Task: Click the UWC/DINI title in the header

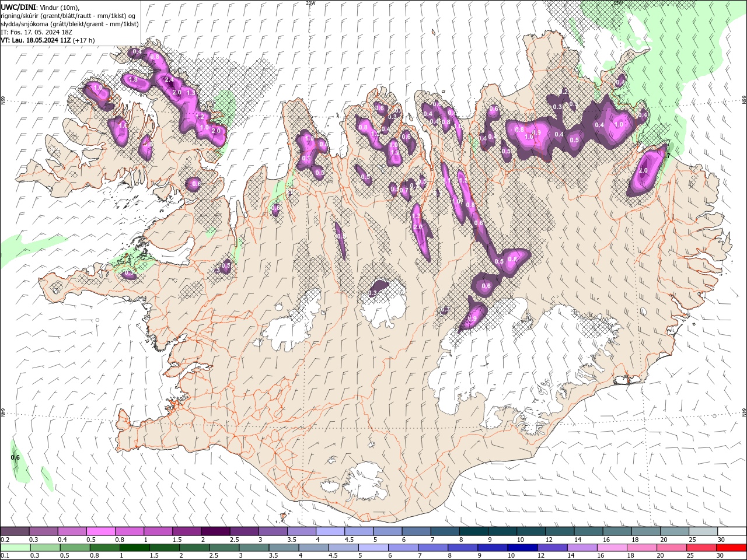Action: click(x=17, y=6)
